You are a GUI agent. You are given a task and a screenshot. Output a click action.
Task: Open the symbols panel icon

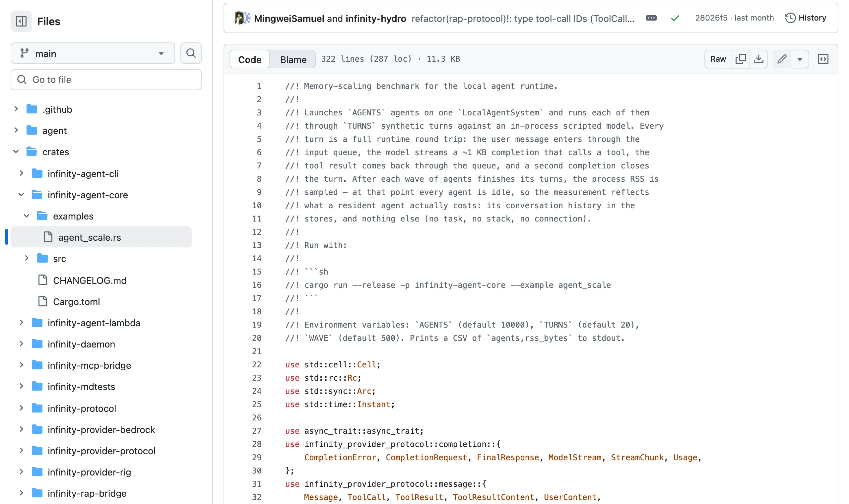click(823, 59)
